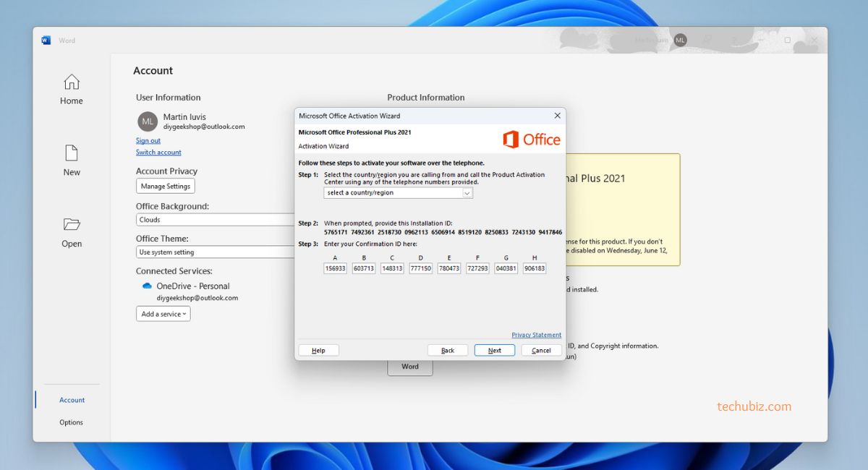Click the ML avatar in title bar
This screenshot has height=470, width=868.
pos(680,40)
